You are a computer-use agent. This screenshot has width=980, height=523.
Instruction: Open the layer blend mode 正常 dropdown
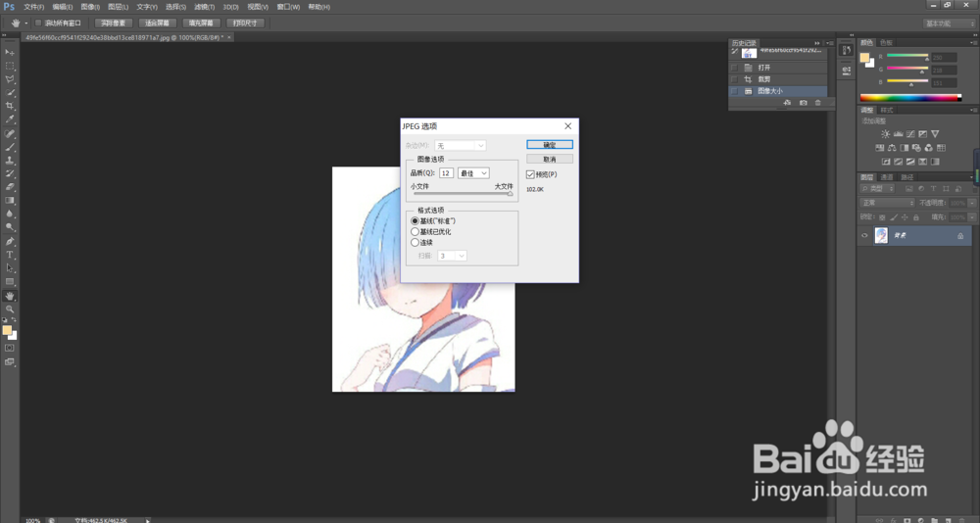(887, 203)
